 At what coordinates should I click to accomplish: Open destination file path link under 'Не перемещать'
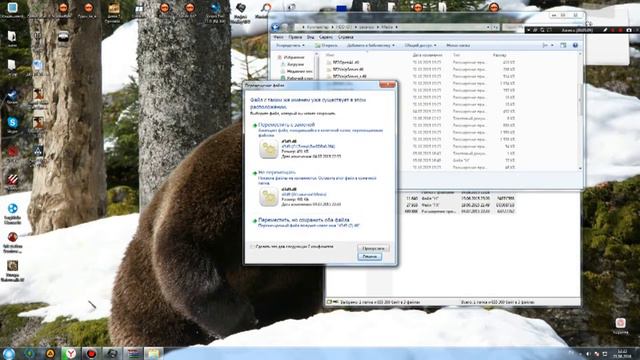click(304, 194)
